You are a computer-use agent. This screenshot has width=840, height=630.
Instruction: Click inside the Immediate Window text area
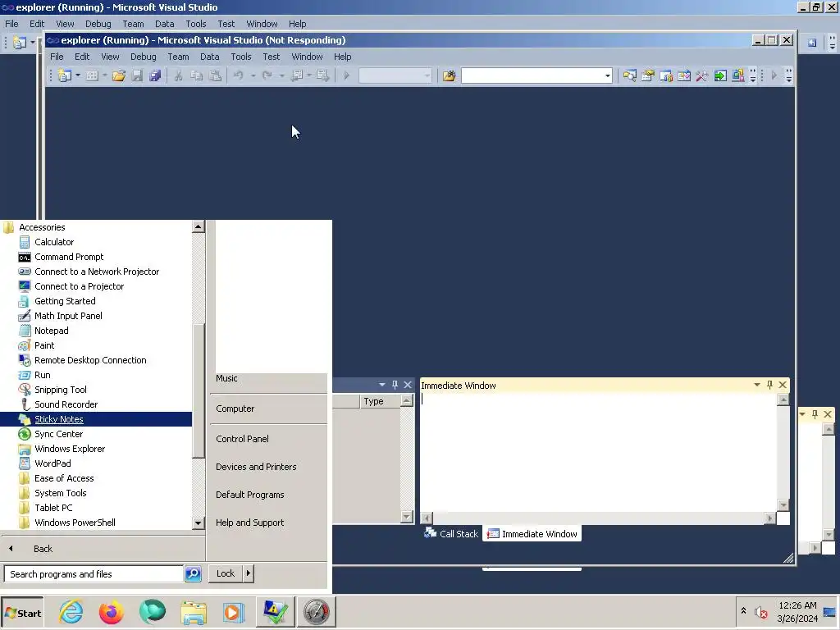pyautogui.click(x=598, y=453)
